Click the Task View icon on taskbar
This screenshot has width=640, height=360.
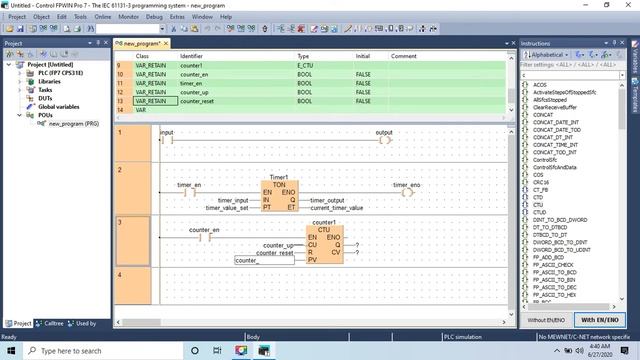[x=217, y=351]
